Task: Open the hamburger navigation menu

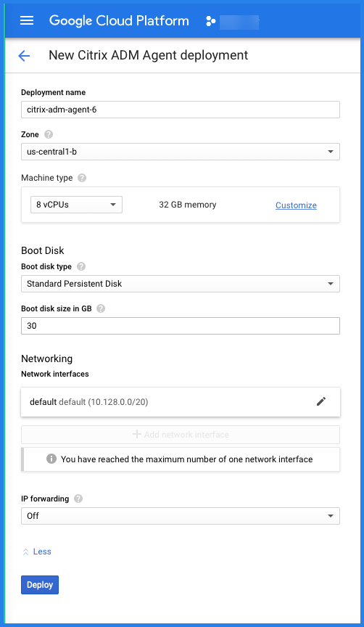Action: click(x=27, y=21)
